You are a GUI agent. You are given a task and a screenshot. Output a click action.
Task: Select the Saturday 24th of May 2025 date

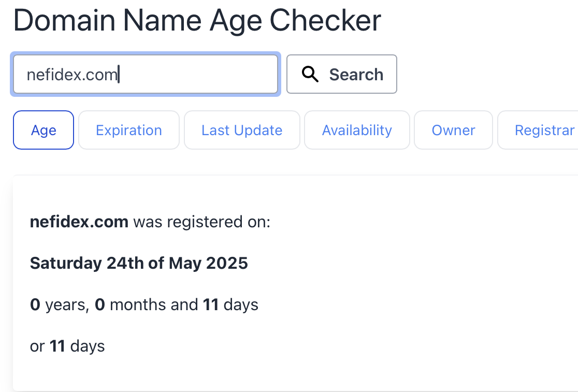point(139,263)
